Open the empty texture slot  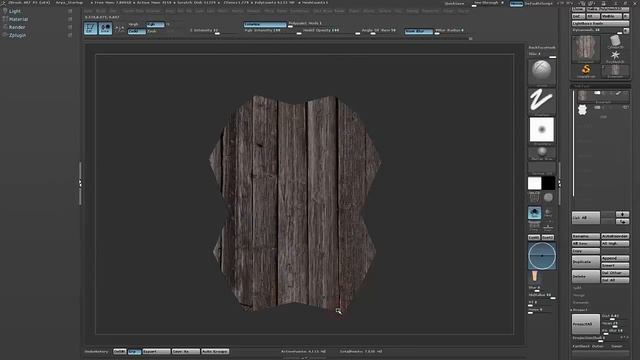point(542,168)
